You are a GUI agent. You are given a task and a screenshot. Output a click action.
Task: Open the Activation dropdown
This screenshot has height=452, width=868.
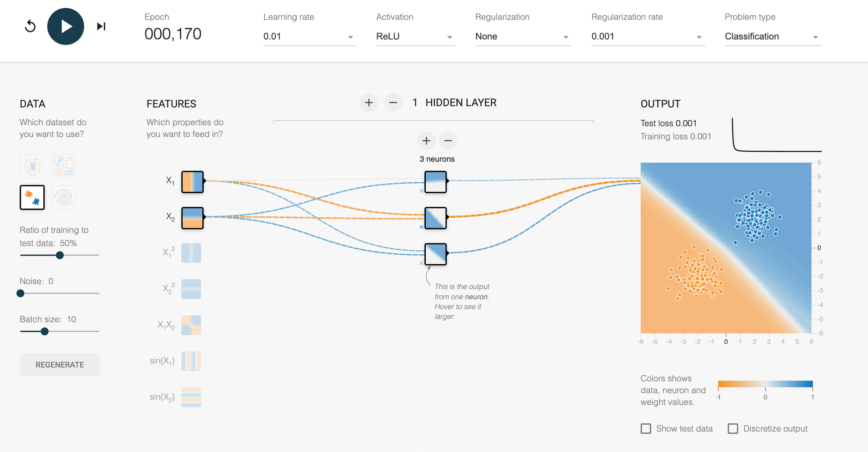coord(415,36)
